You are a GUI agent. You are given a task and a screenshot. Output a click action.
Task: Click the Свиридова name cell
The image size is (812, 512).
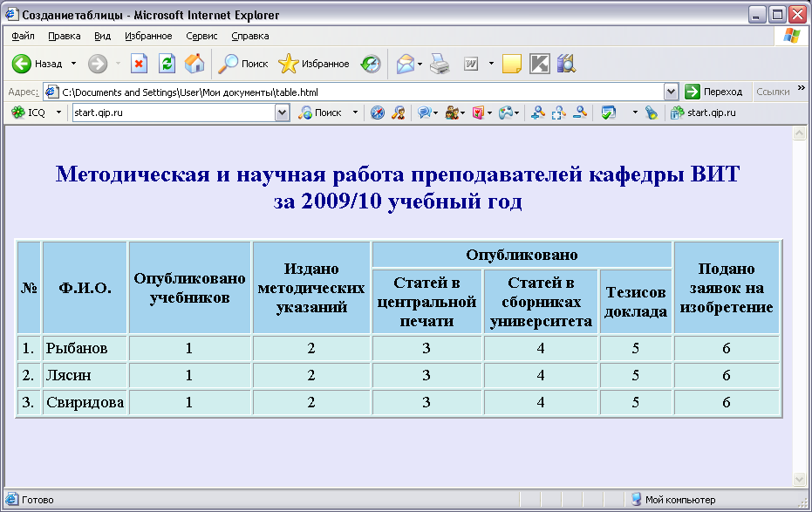tap(85, 402)
